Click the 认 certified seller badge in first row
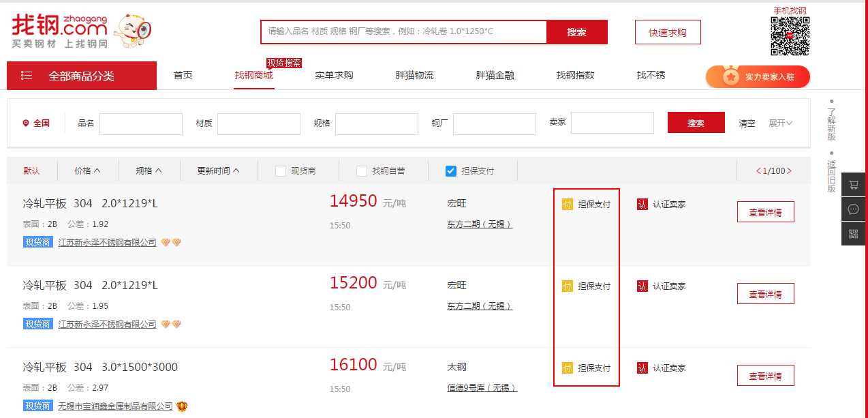Image resolution: width=868 pixels, height=418 pixels. point(642,204)
